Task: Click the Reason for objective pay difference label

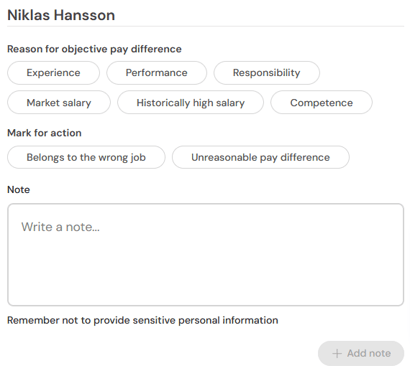Action: [94, 49]
